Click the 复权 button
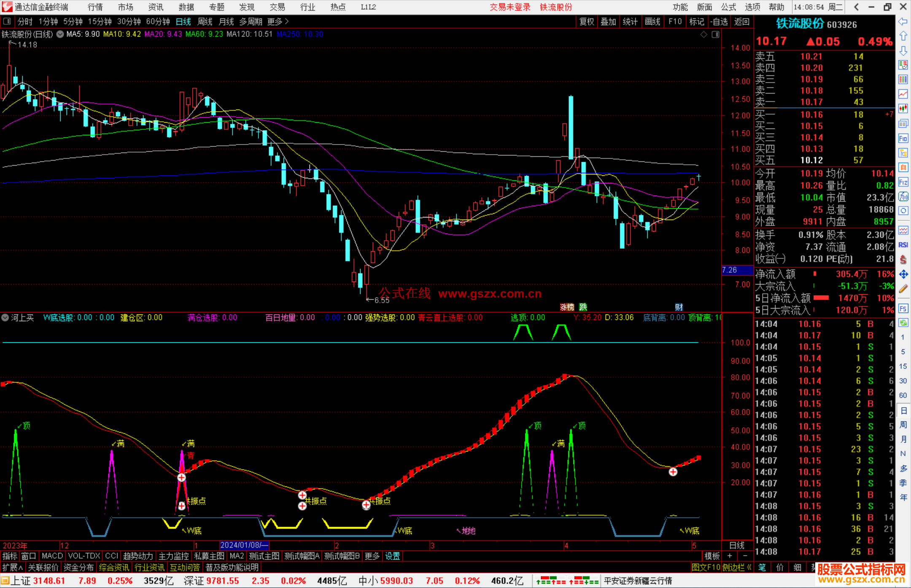 [x=586, y=21]
